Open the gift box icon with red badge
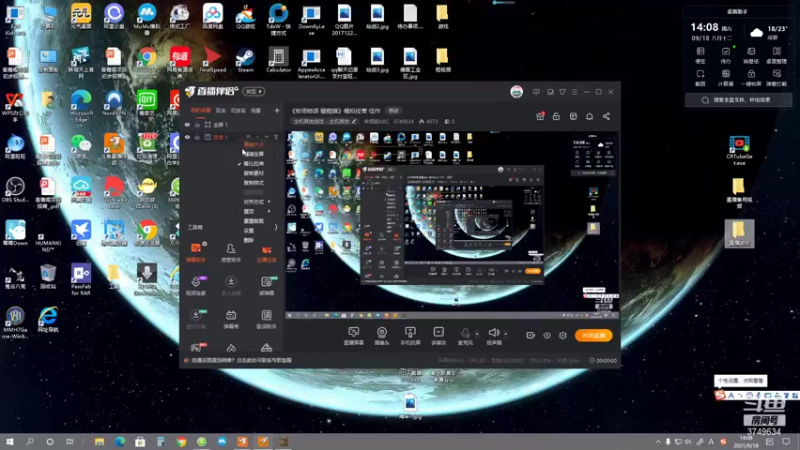This screenshot has height=450, width=800. [540, 116]
